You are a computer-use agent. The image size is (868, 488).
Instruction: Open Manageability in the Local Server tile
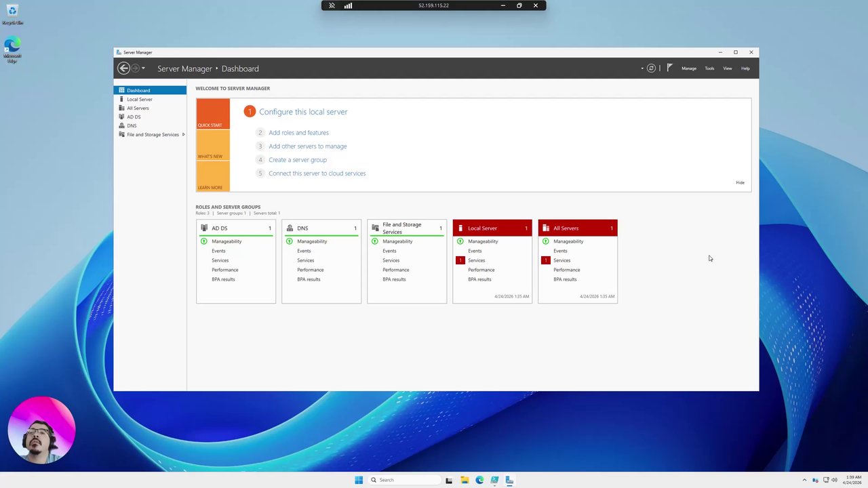pyautogui.click(x=483, y=241)
